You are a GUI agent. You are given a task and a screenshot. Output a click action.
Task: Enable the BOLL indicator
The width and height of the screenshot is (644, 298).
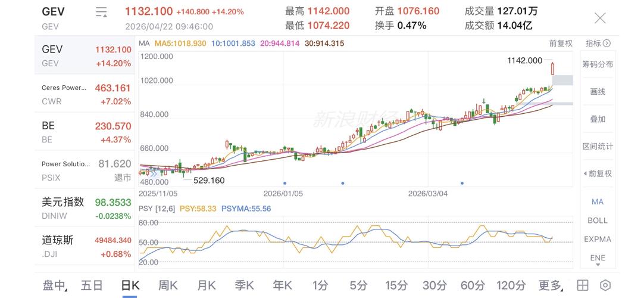click(x=598, y=221)
